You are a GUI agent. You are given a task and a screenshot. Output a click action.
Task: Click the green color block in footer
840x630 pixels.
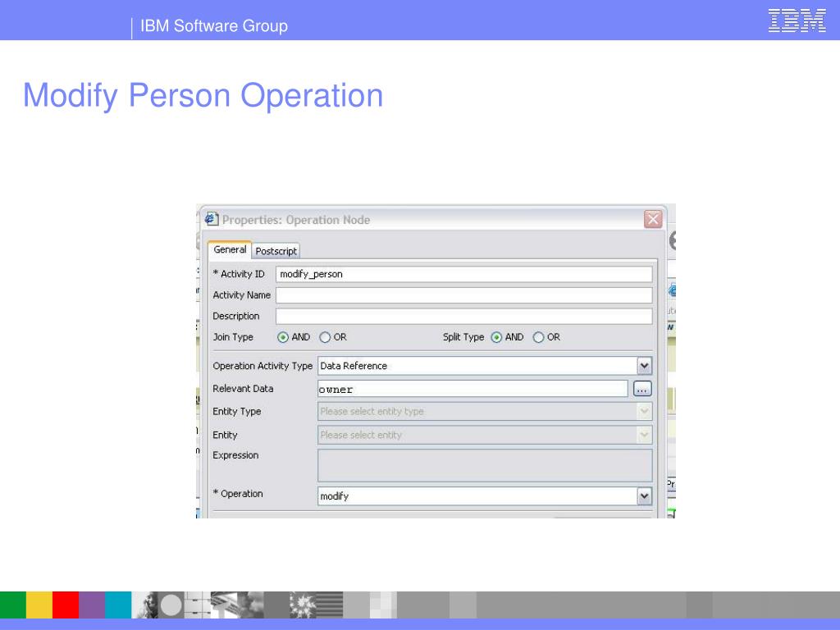[13, 605]
